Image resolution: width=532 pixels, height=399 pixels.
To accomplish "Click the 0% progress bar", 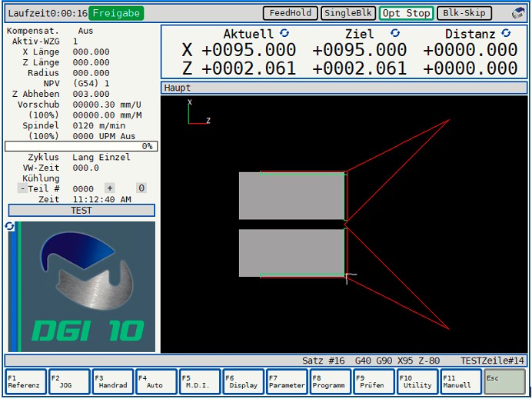I will (x=81, y=146).
